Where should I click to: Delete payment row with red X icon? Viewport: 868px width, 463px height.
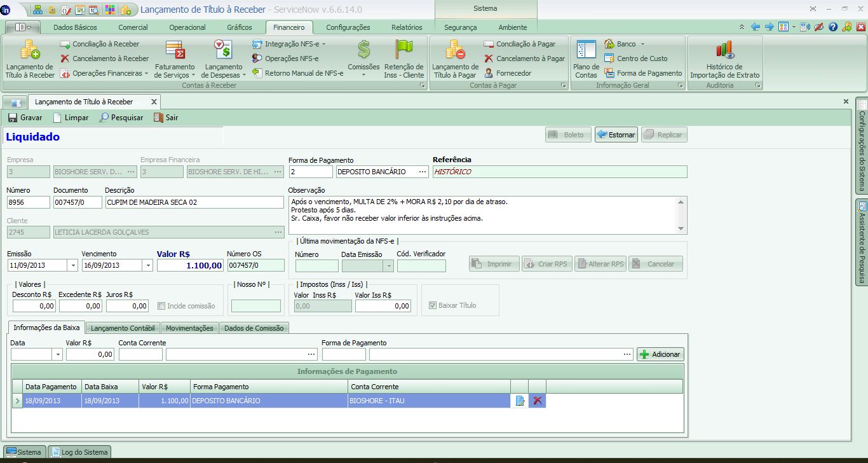point(538,401)
